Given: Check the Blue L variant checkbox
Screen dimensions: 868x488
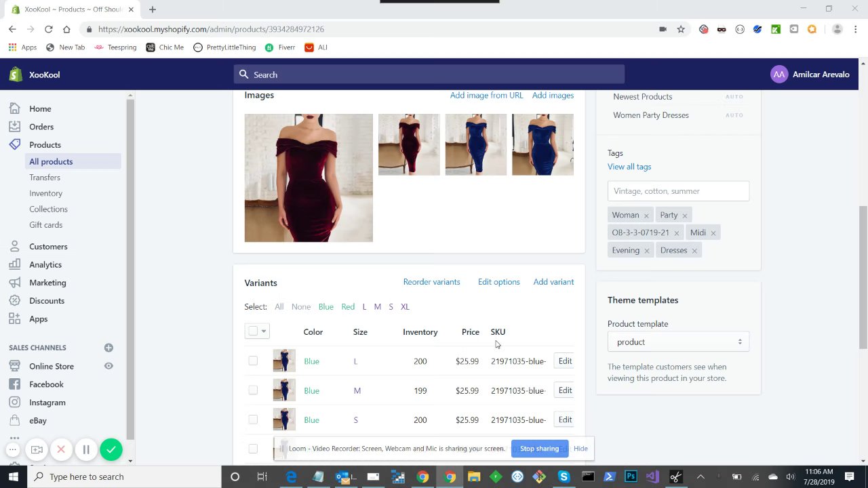Looking at the screenshot, I should [253, 361].
